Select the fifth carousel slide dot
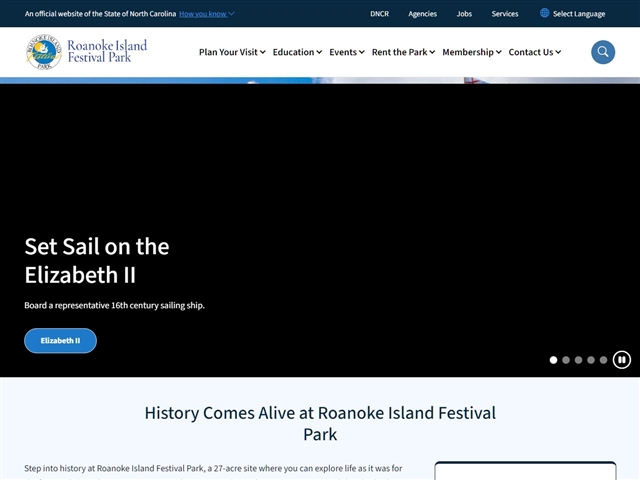The height and width of the screenshot is (480, 640). [603, 360]
